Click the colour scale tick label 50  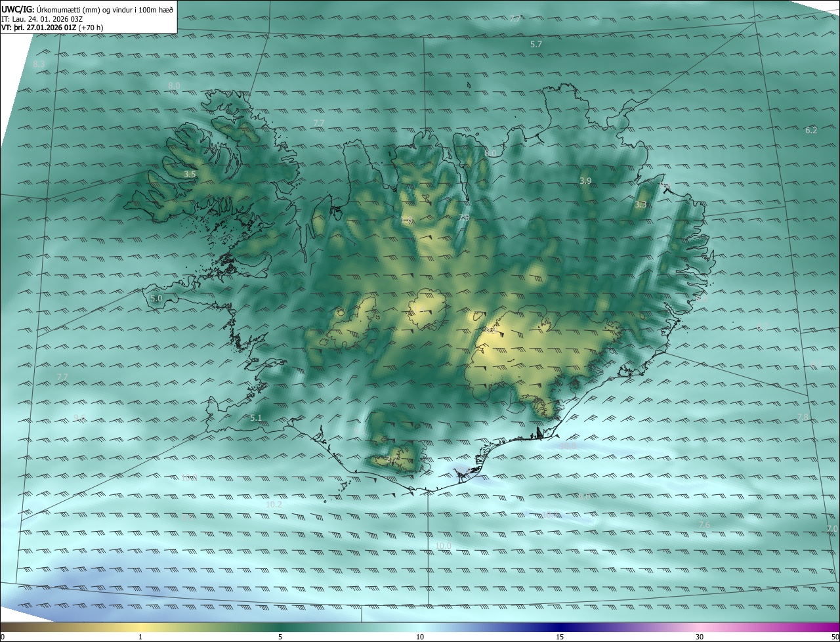(835, 637)
